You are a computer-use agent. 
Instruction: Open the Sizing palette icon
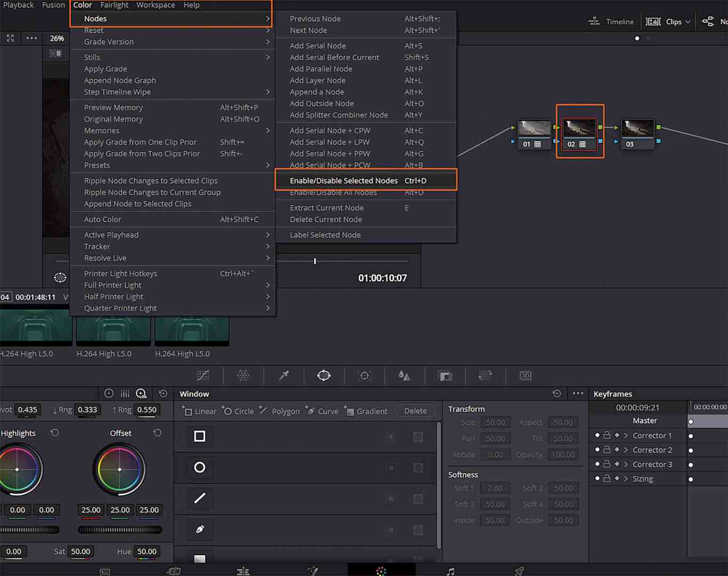pos(485,375)
